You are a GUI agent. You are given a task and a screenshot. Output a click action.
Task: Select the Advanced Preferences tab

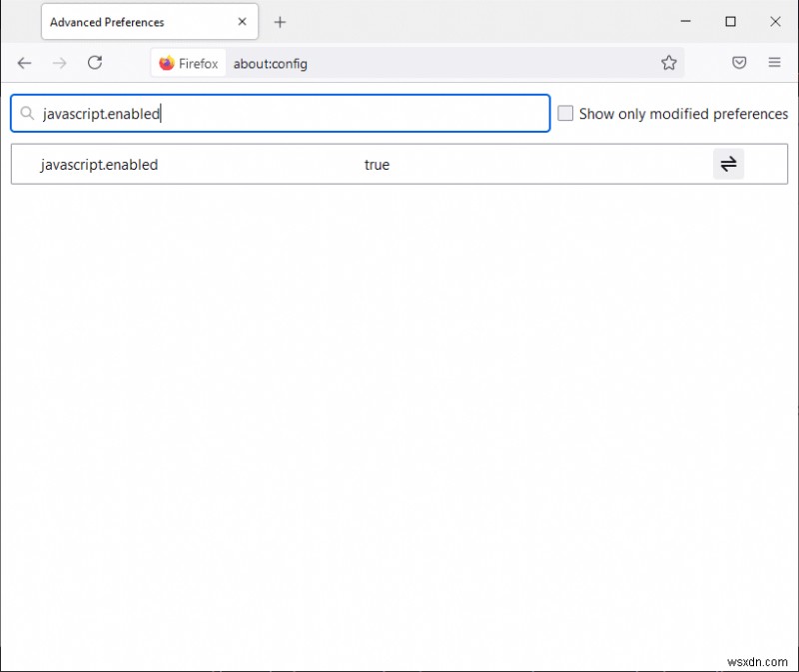click(149, 22)
